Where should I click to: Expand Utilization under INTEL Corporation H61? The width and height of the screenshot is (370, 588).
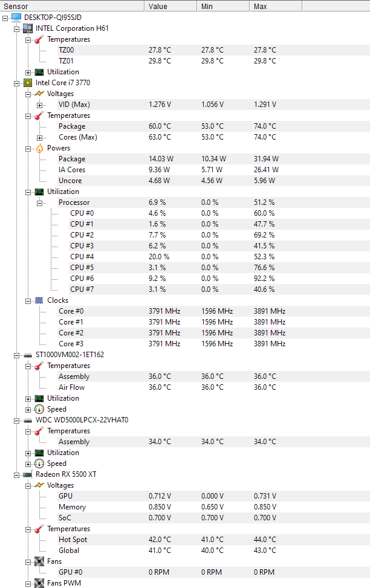coord(28,73)
